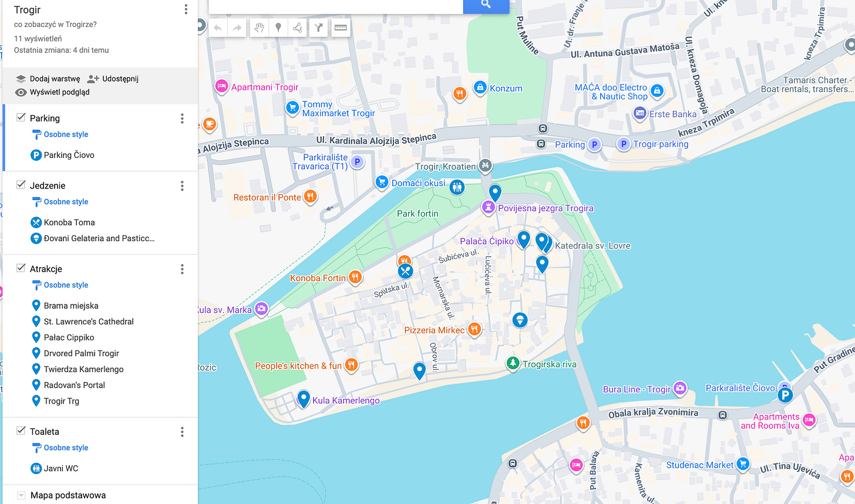The image size is (855, 504).
Task: Open the People's kitchen & fun icon
Action: tap(351, 365)
